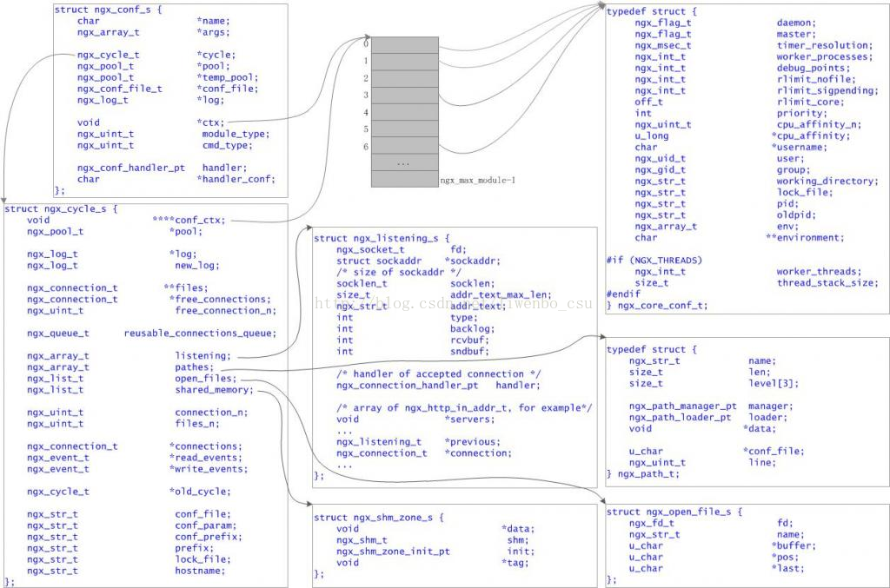
Task: Select the '*args;' field in ngx_conf_s
Action: coord(214,32)
